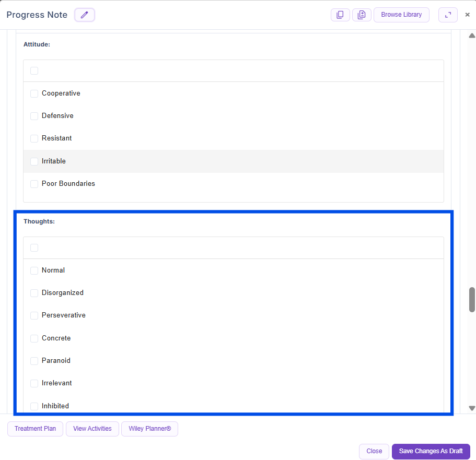This screenshot has width=476, height=460.
Task: Toggle the select-all checkbox in Thoughts header
Action: point(34,248)
